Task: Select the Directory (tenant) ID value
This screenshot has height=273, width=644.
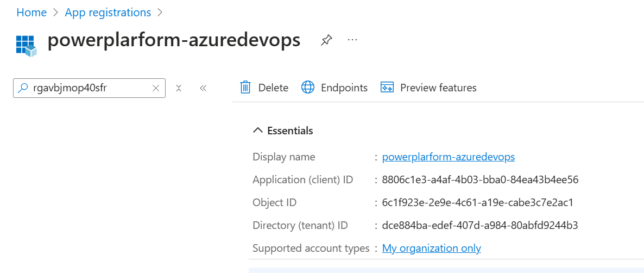Action: click(480, 225)
